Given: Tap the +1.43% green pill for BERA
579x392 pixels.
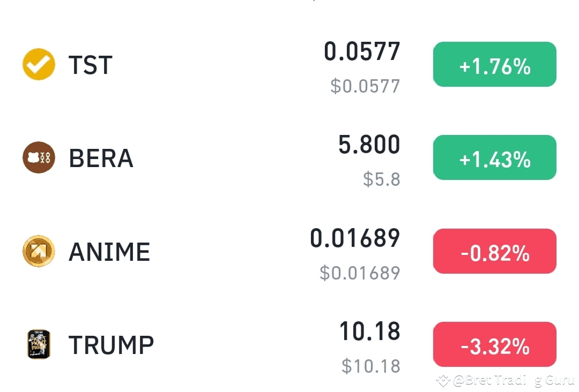Looking at the screenshot, I should tap(494, 157).
